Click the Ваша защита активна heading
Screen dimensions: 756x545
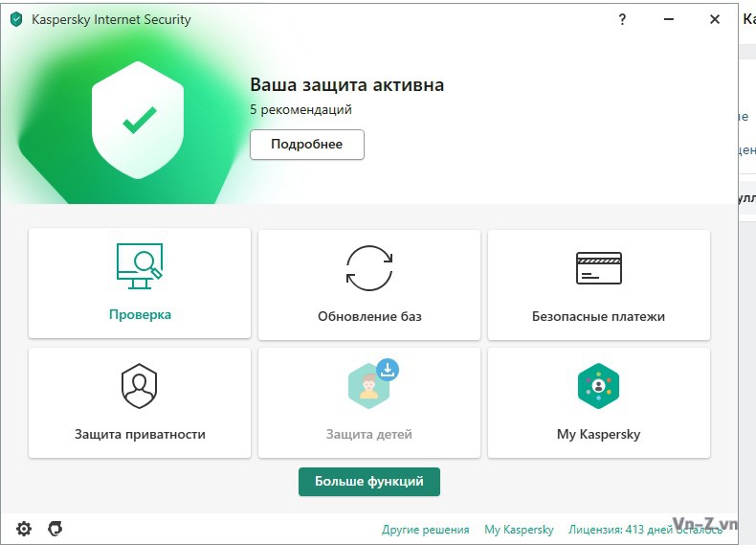[x=346, y=85]
